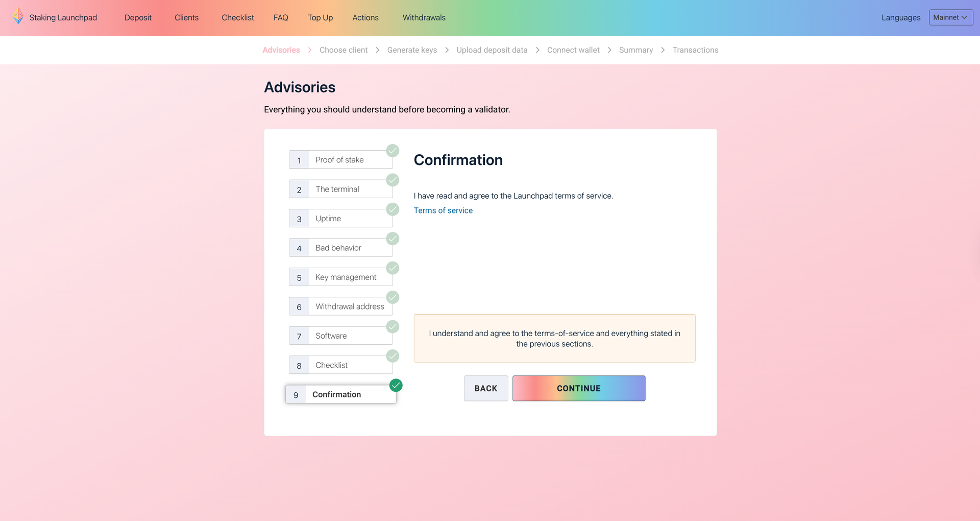
Task: Navigate to the Clients page
Action: click(186, 17)
